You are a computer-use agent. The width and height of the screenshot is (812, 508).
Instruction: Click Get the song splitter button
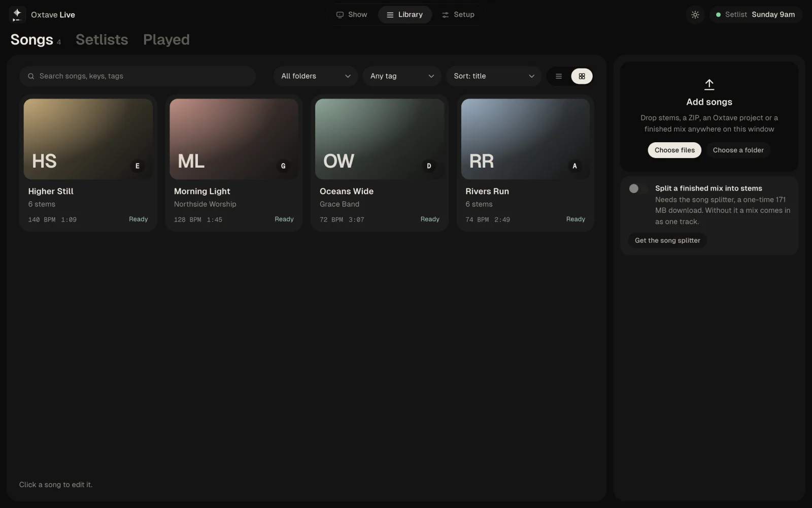tap(667, 240)
